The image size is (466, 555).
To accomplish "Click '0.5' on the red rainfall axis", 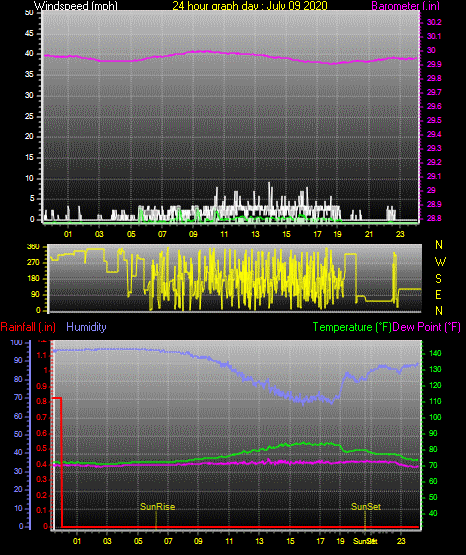I will pyautogui.click(x=42, y=448).
